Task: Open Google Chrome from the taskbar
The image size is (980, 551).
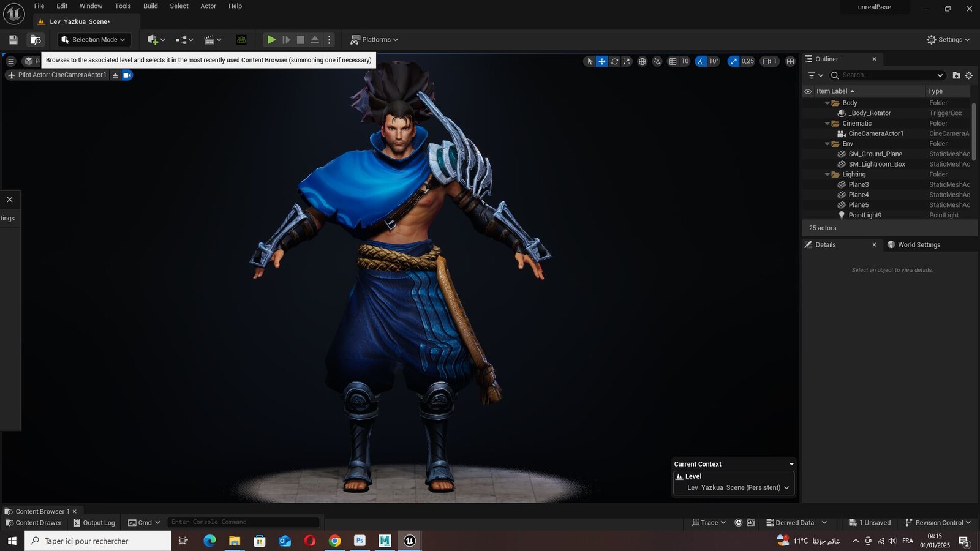Action: pos(334,541)
